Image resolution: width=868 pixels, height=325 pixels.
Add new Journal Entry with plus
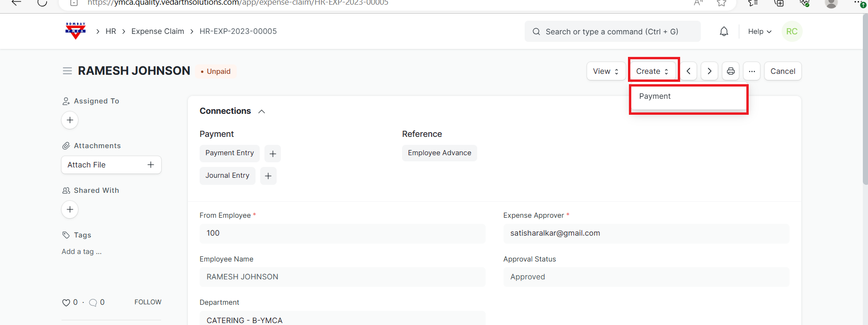pos(268,176)
